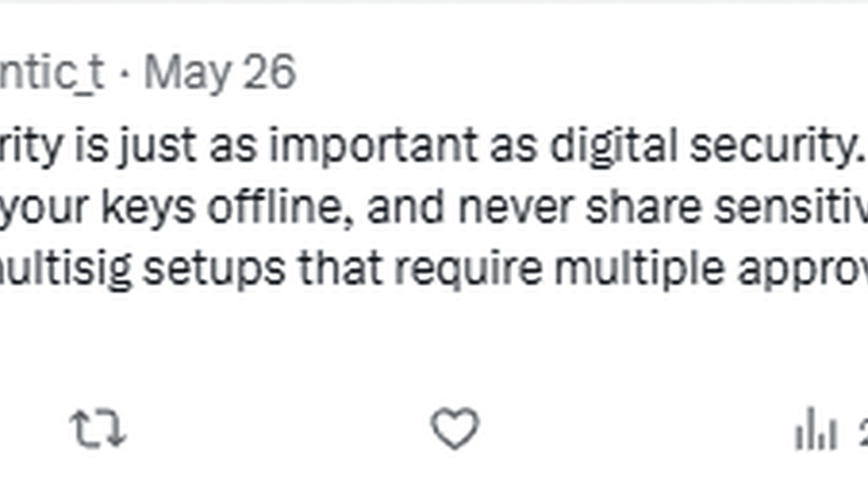The image size is (868, 488).
Task: Click the word "just" in first line
Action: click(158, 146)
